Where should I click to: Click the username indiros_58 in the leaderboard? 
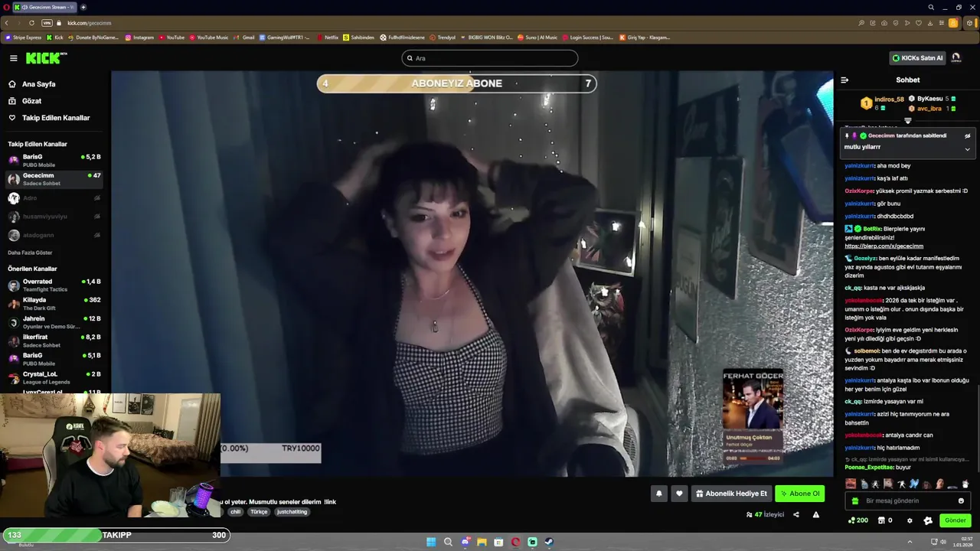coord(889,99)
